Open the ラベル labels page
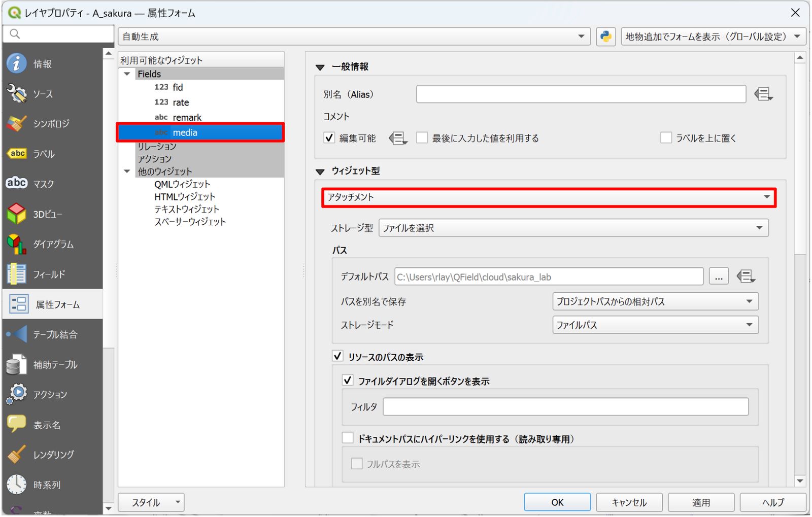The image size is (812, 517). [17, 154]
